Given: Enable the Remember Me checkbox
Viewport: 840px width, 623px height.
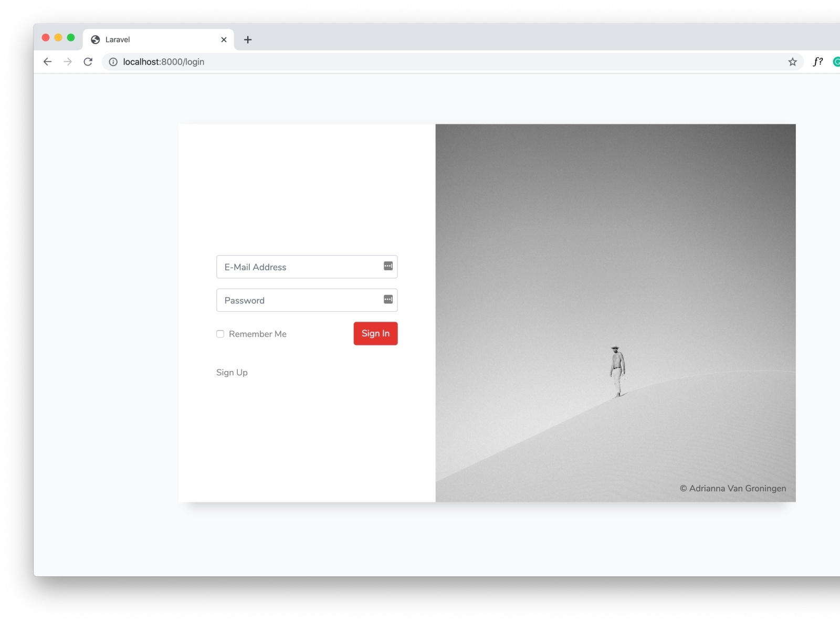Looking at the screenshot, I should pyautogui.click(x=220, y=334).
